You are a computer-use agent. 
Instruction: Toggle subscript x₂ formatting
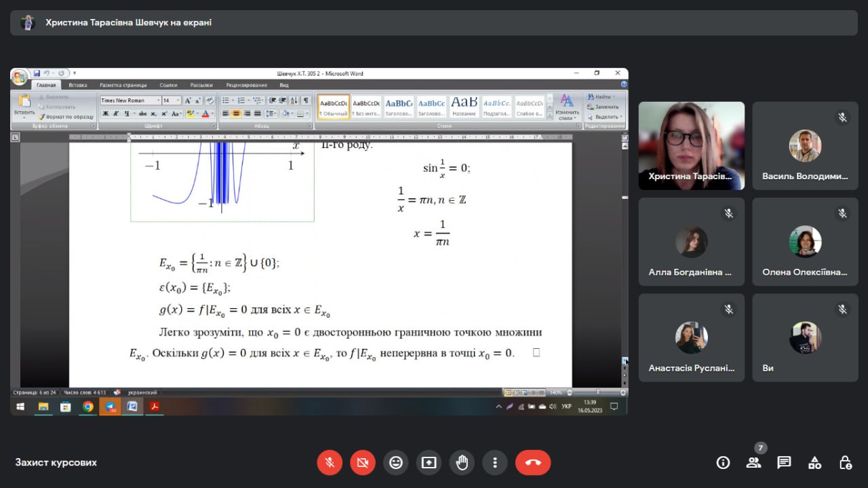coord(154,113)
